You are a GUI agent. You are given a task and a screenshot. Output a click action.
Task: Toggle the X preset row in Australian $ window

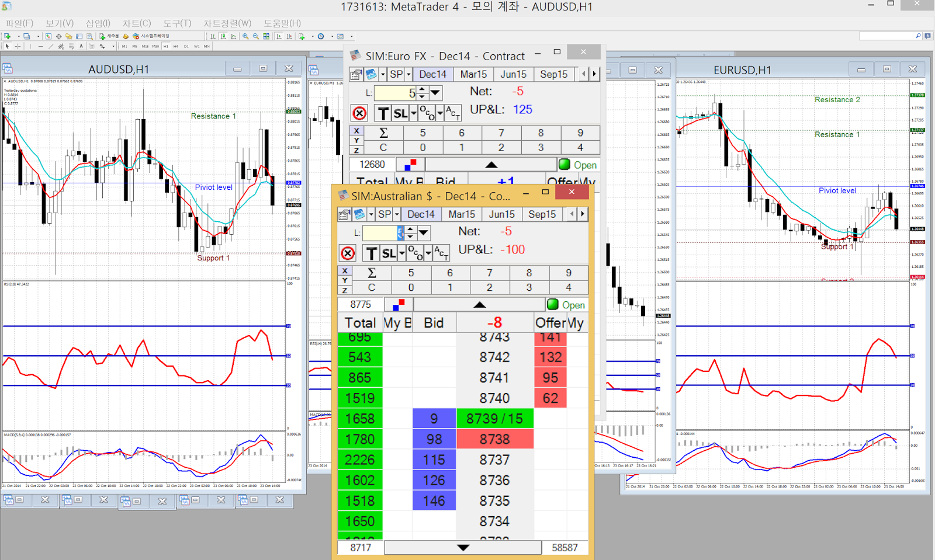coord(345,271)
